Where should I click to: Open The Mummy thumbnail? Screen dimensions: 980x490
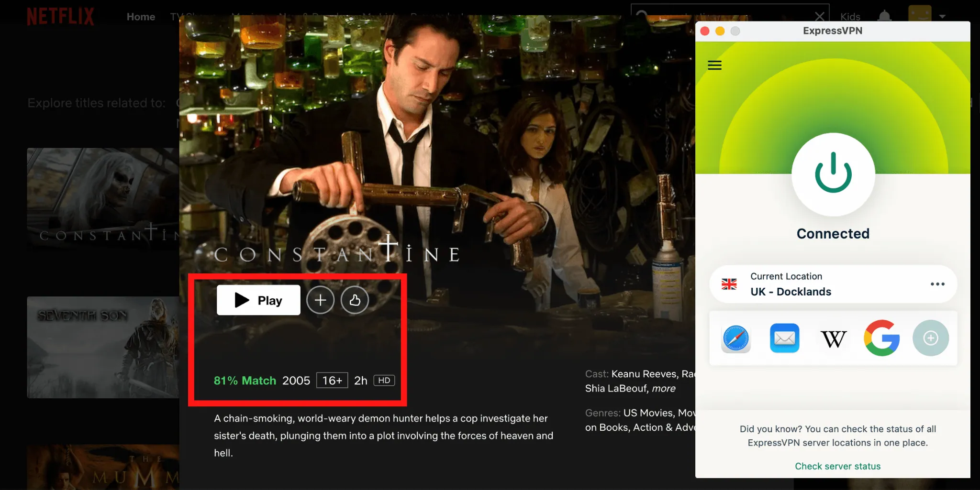(x=103, y=467)
